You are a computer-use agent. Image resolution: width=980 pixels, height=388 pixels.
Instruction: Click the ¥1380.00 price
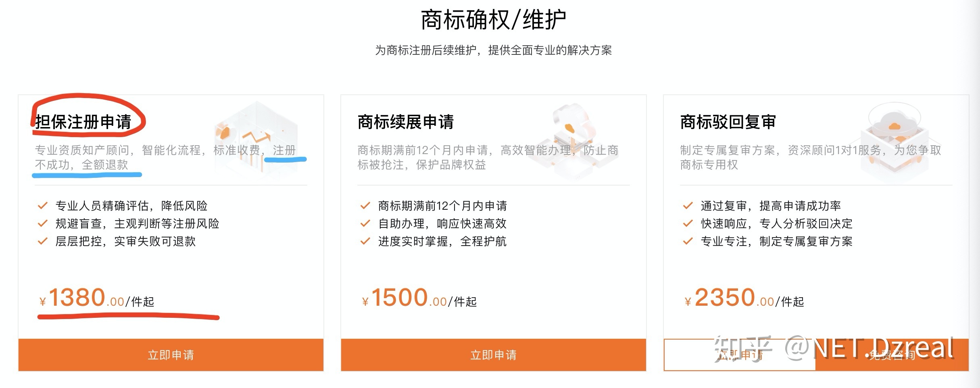tap(97, 298)
